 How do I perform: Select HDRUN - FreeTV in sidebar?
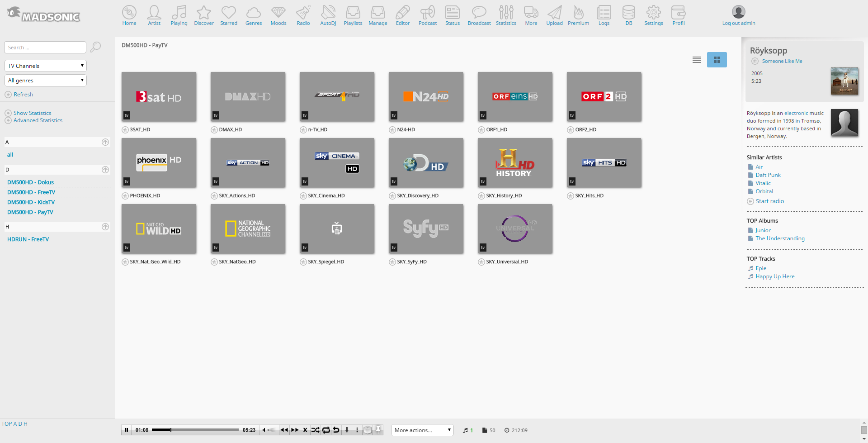[x=28, y=239]
